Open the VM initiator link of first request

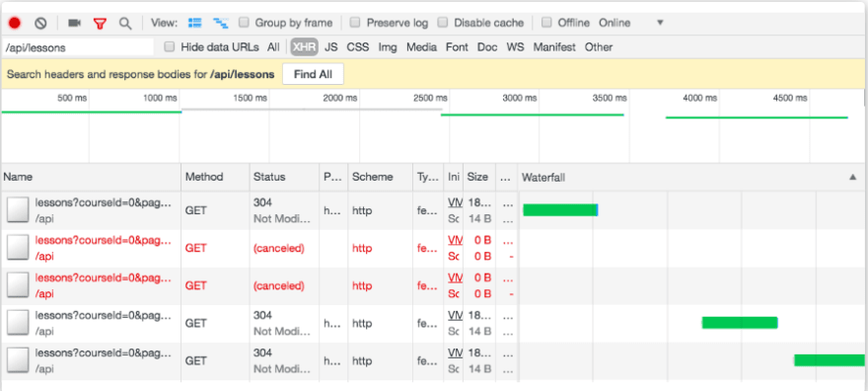tap(455, 202)
